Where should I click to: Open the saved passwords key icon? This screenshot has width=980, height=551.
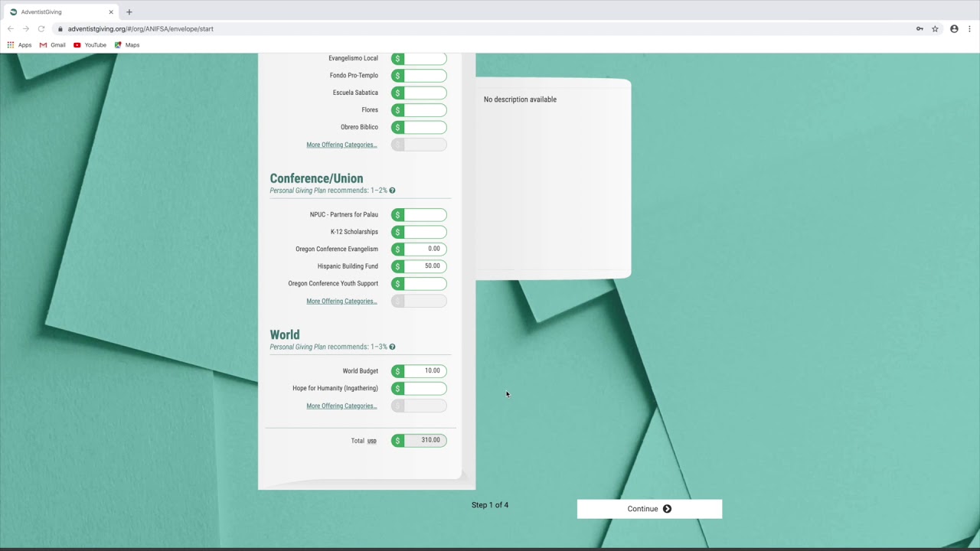[920, 29]
